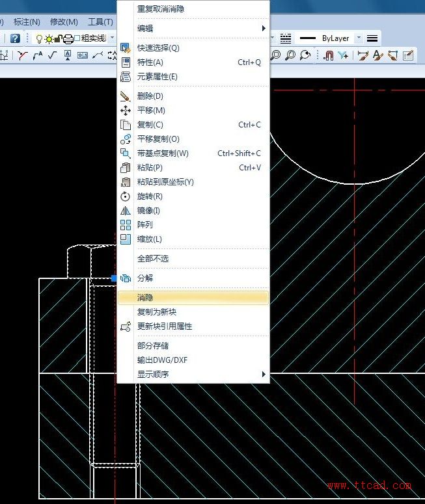This screenshot has height=504, width=425.
Task: Select 全部不选 deselect all entry
Action: [193, 259]
